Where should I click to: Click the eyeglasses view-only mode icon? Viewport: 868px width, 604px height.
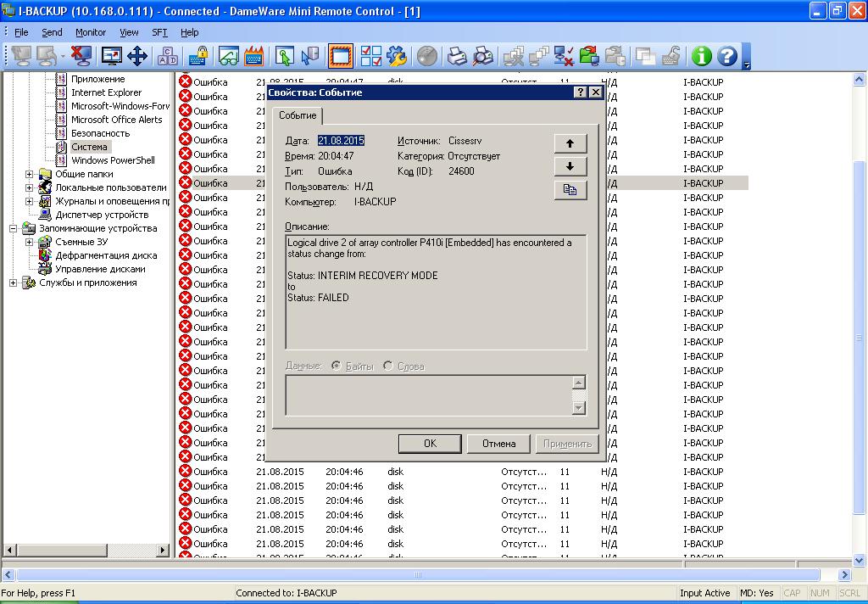pyautogui.click(x=228, y=56)
